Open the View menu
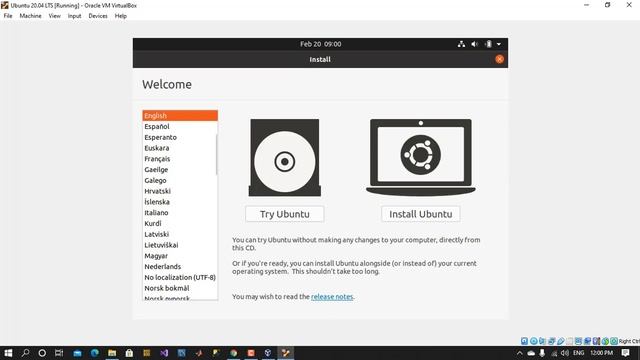 coord(54,16)
